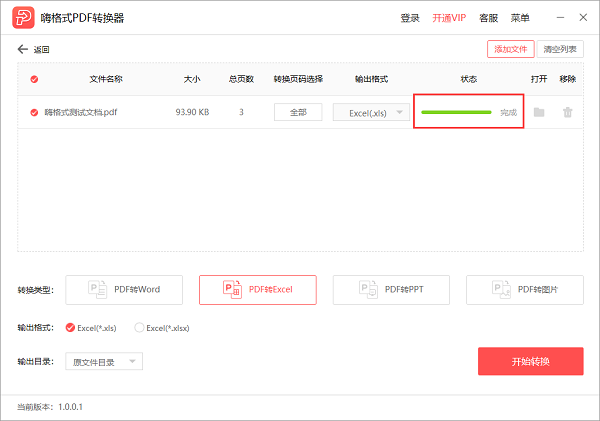
Task: Click the back arrow icon
Action: (23, 49)
